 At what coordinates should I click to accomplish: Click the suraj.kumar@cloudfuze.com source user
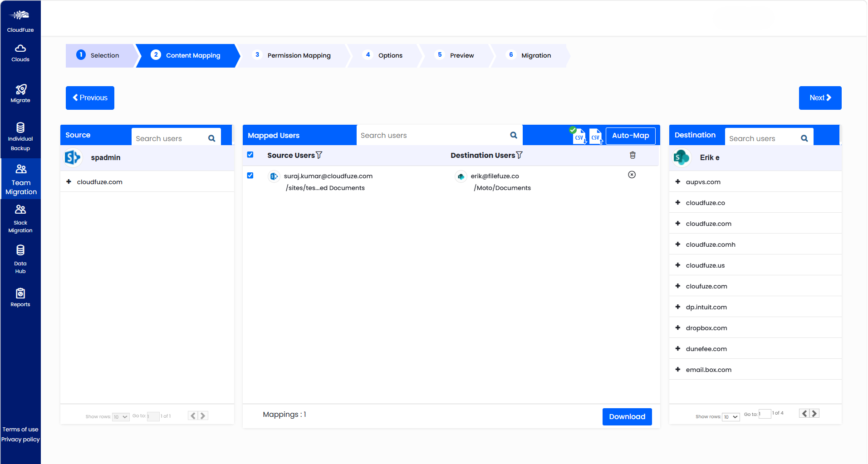pyautogui.click(x=328, y=176)
